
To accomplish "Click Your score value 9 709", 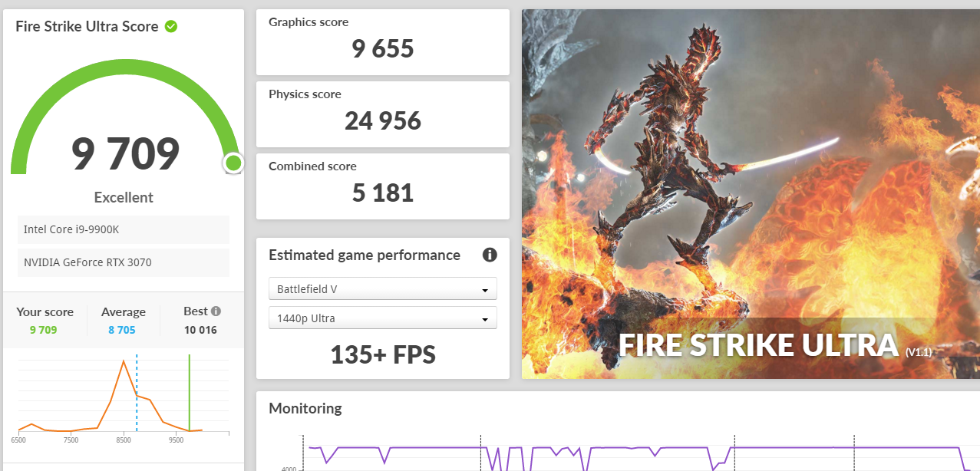I will 44,330.
